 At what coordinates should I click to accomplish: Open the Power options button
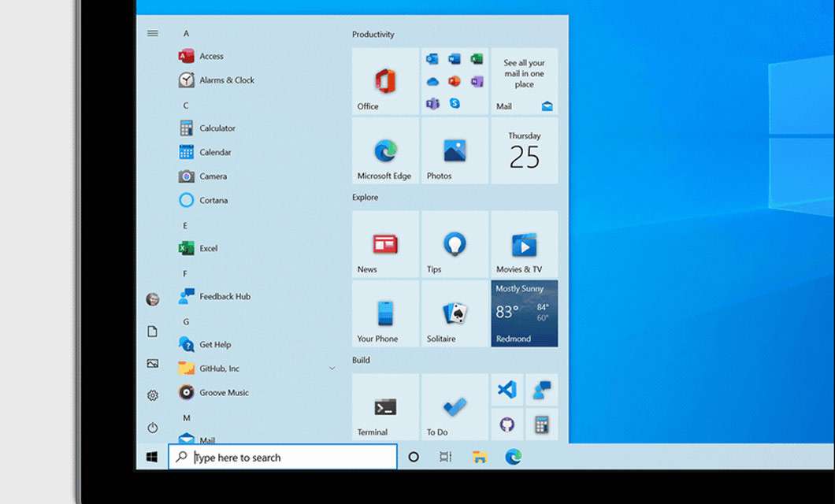pos(153,428)
